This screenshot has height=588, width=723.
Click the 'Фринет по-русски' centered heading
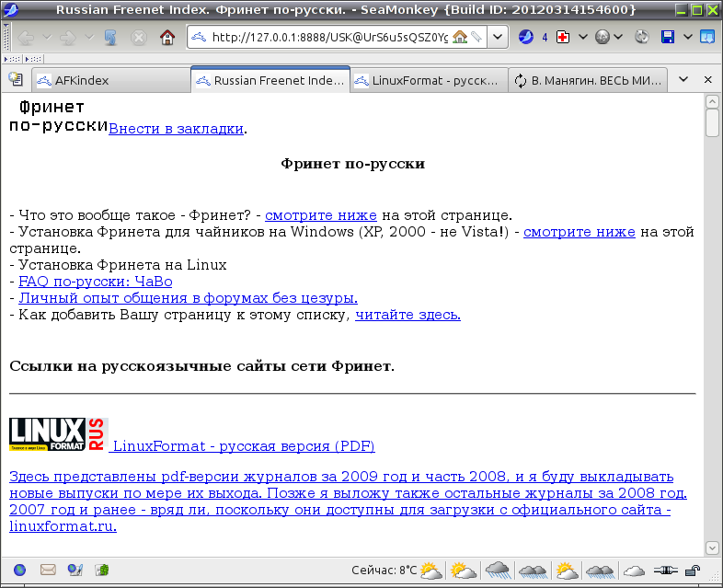[352, 164]
